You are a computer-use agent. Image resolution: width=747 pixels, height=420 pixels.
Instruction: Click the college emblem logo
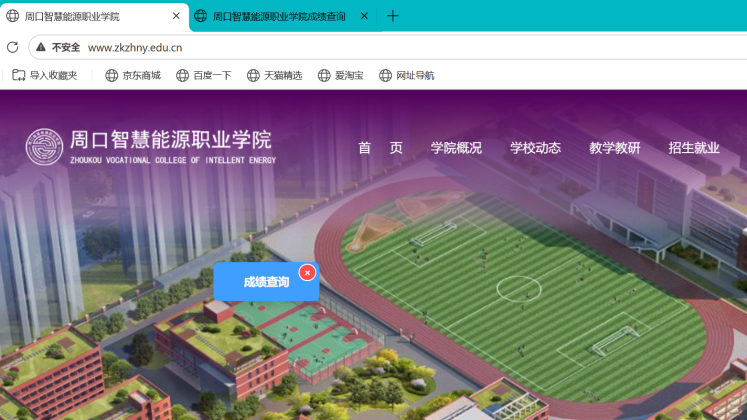44,147
